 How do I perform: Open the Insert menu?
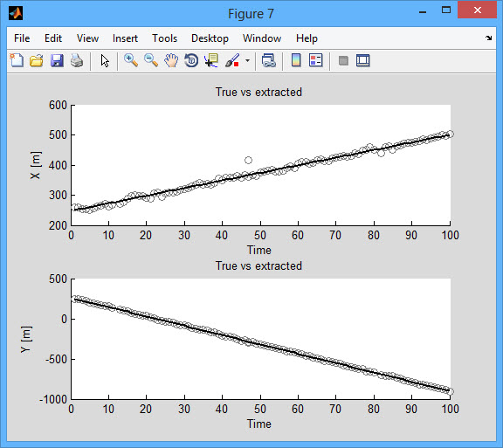125,38
